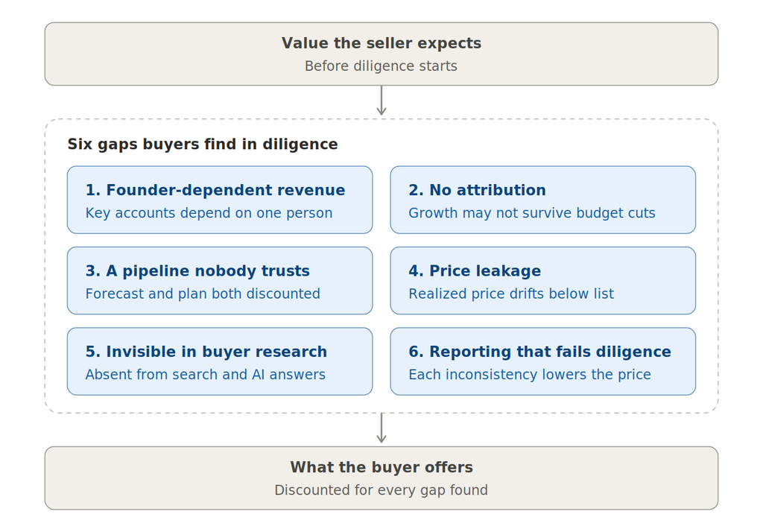
Task: Click 'Absent from search and AI answers' text
Action: coord(206,375)
